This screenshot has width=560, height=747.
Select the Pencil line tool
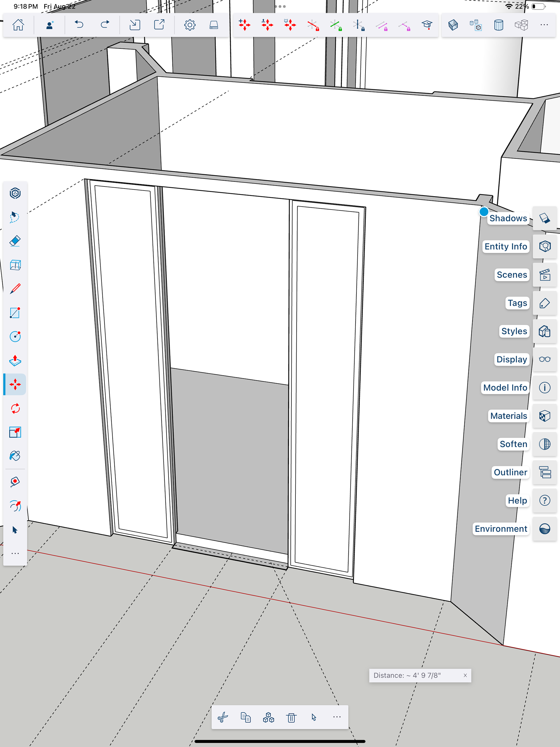(15, 289)
